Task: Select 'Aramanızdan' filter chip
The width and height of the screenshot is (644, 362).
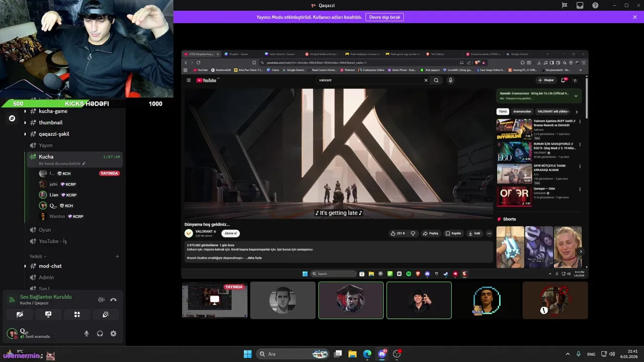Action: (522, 112)
